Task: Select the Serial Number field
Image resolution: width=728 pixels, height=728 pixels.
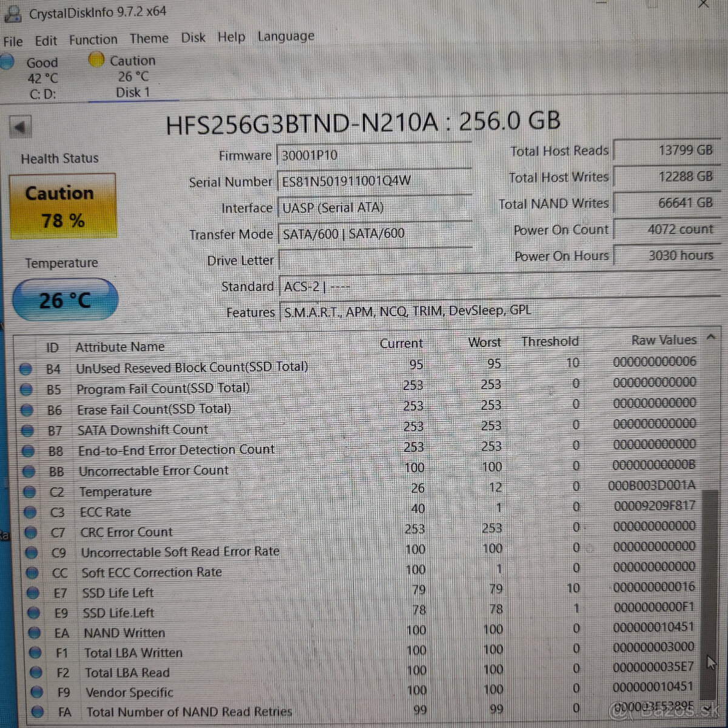Action: click(x=375, y=181)
